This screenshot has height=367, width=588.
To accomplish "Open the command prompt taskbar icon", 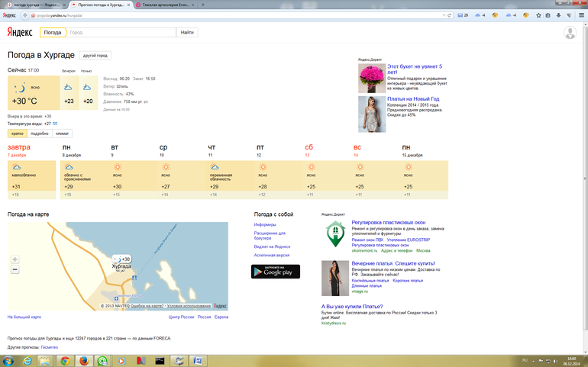I will (x=160, y=361).
